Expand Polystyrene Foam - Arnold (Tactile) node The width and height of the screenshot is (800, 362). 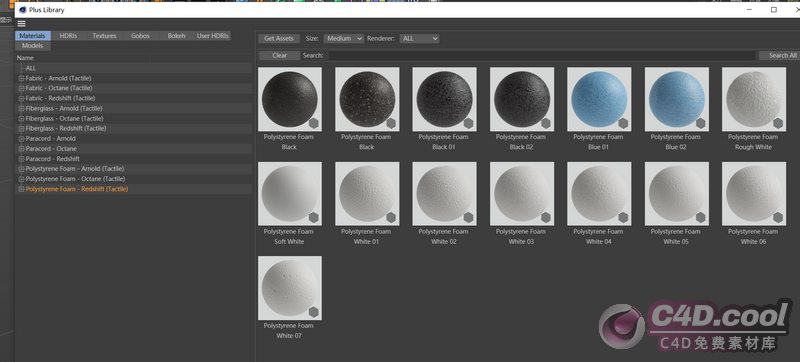[21, 169]
